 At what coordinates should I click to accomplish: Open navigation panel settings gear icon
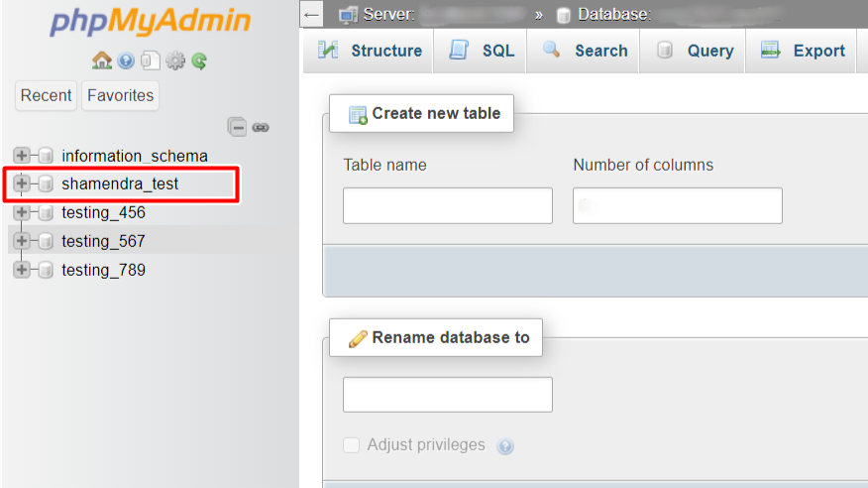tap(175, 61)
